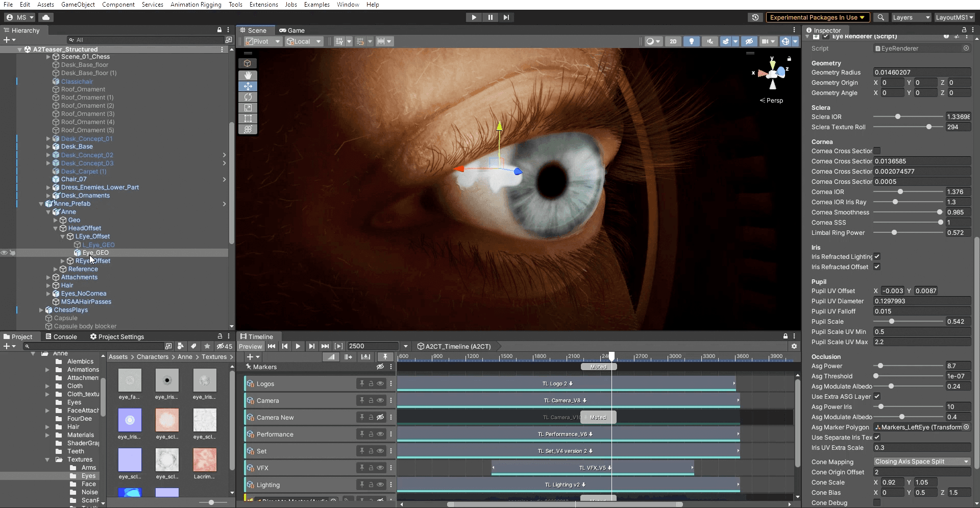Collapse the Anne_Prefab hierarchy item
Screen dimensions: 980x508
point(41,204)
